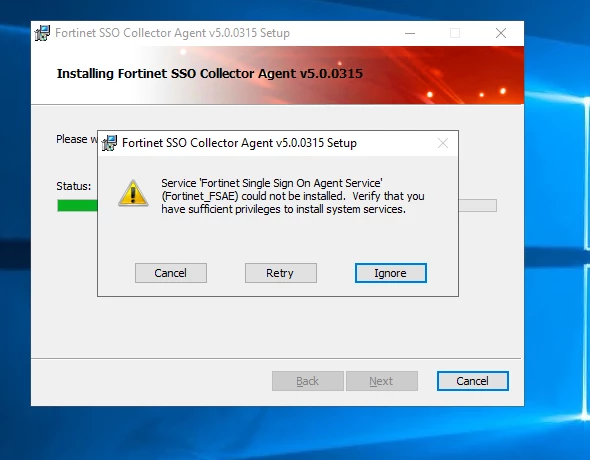This screenshot has width=590, height=460.
Task: Click Cancel at bottom of Setup wizard
Action: pyautogui.click(x=473, y=381)
